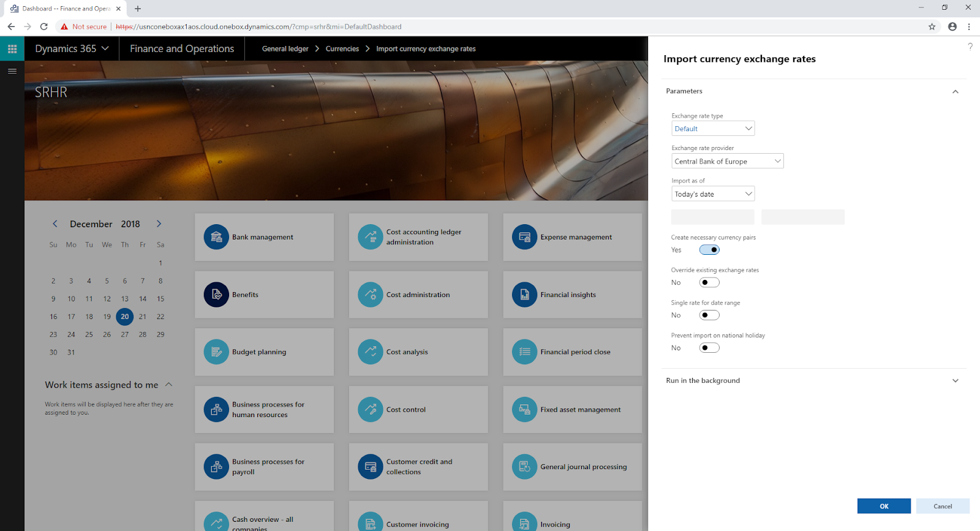This screenshot has height=531, width=980.
Task: Click the browser back arrow
Action: click(11, 26)
